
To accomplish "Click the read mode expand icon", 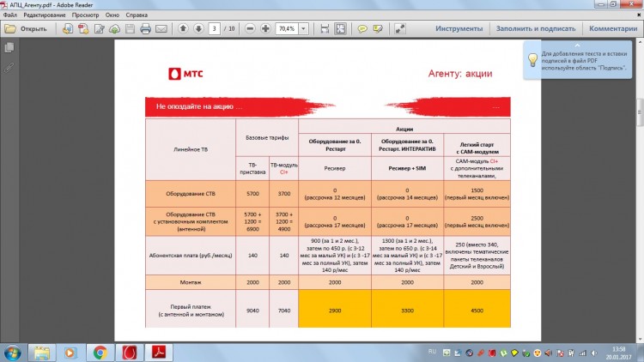I will point(399,28).
